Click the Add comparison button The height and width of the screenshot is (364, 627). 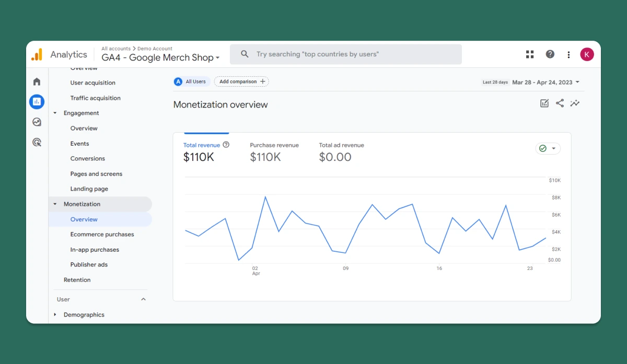(x=241, y=81)
